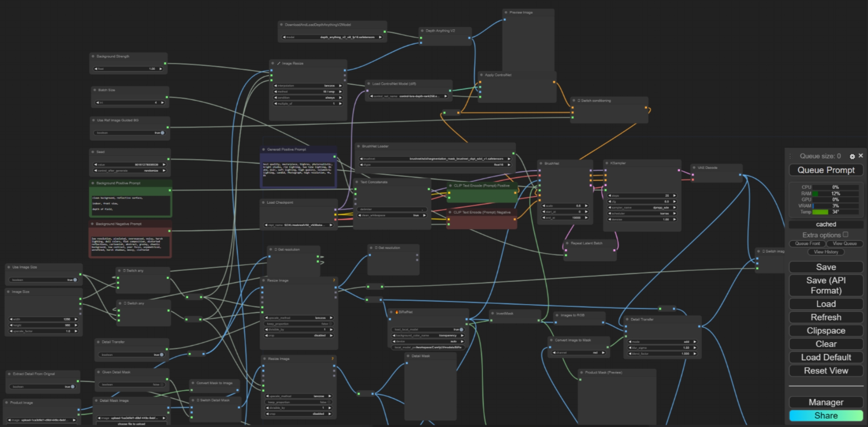This screenshot has height=427, width=868.
Task: Click the View History button
Action: click(x=825, y=252)
